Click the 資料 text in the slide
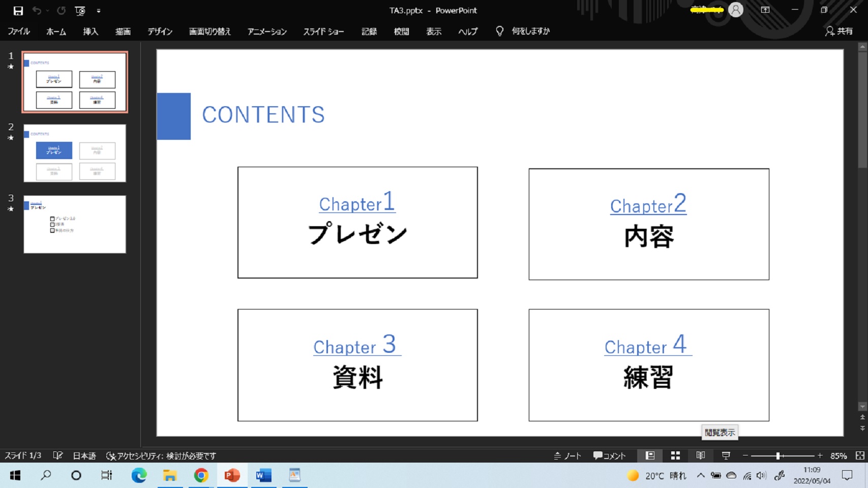 tap(357, 378)
